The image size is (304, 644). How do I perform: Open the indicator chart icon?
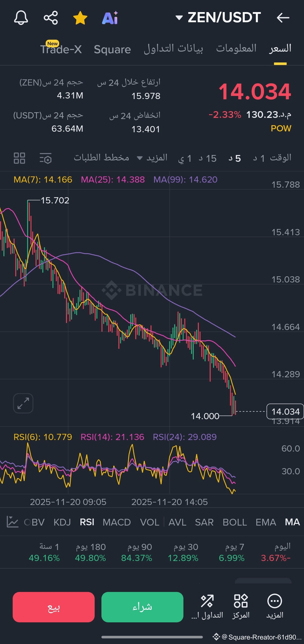tap(12, 522)
